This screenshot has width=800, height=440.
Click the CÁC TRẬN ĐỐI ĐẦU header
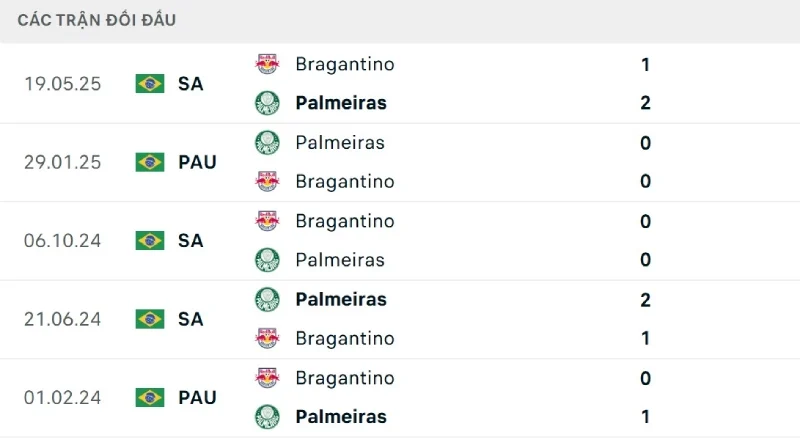pos(97,20)
